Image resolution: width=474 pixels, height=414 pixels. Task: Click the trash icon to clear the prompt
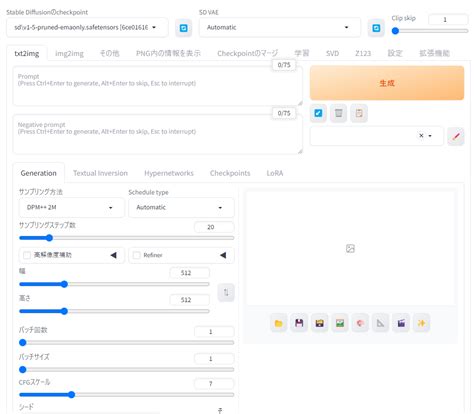pyautogui.click(x=338, y=113)
